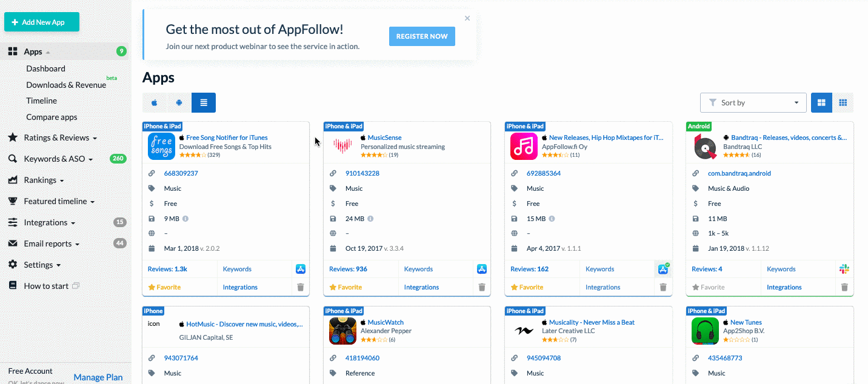Delete Bandtraq with trash icon
The width and height of the screenshot is (868, 384).
tap(844, 287)
